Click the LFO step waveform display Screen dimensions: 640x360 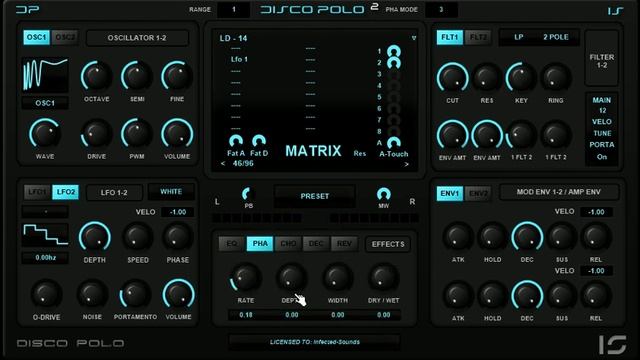click(45, 235)
